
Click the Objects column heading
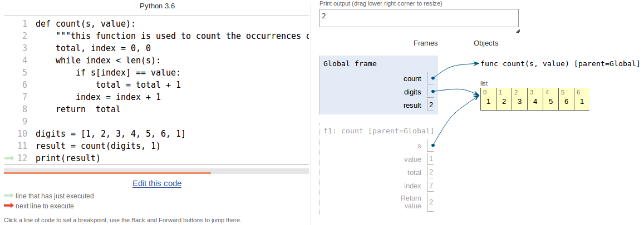pos(486,43)
